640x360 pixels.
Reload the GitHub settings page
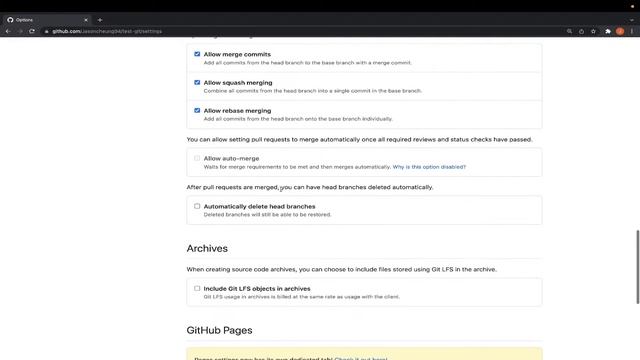32,31
